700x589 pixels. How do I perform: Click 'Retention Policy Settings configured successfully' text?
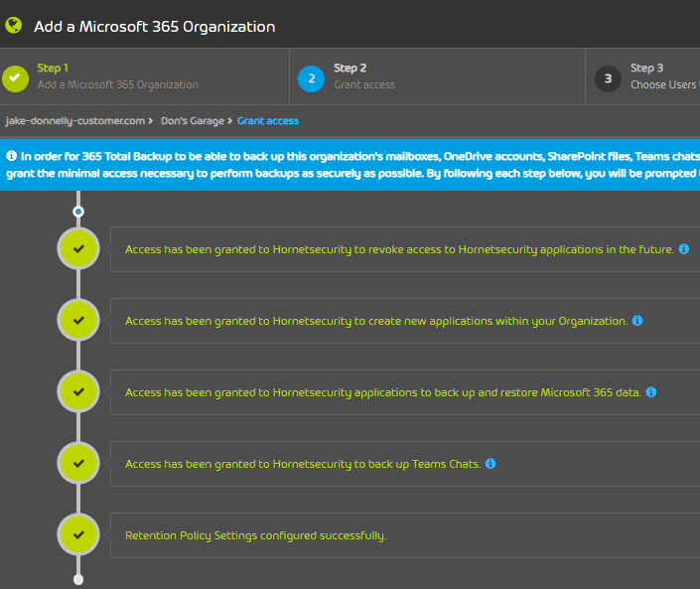click(x=256, y=535)
